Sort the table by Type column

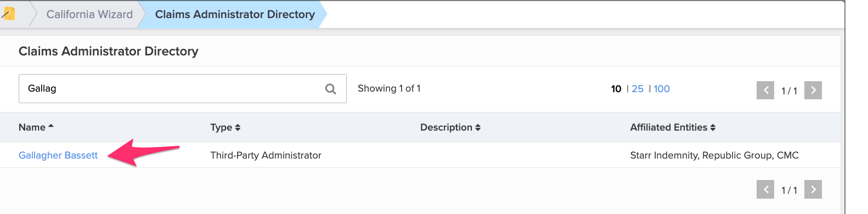click(x=226, y=127)
